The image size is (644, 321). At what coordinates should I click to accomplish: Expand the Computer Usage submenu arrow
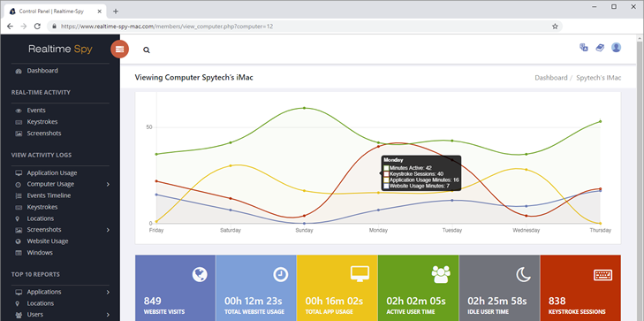coord(108,185)
